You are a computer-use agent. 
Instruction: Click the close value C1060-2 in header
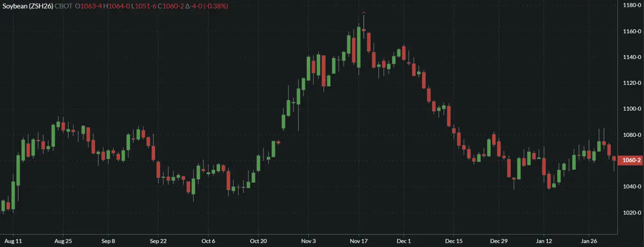(171, 6)
